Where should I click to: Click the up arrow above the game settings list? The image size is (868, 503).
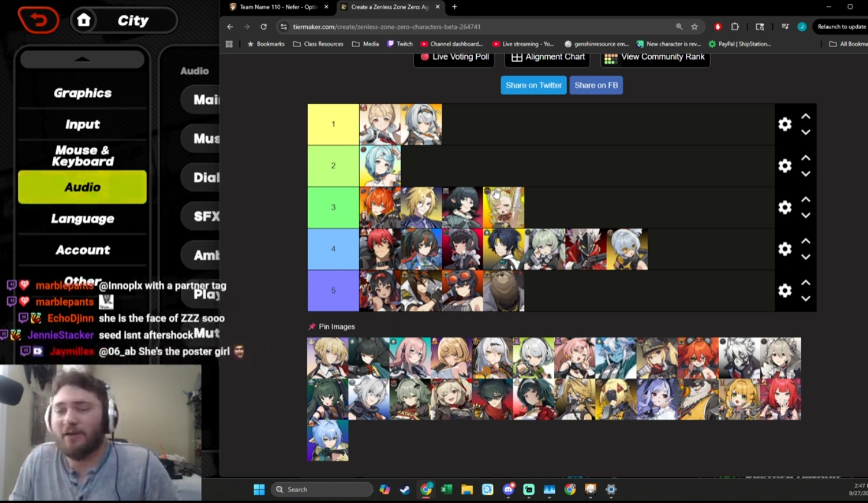[82, 59]
